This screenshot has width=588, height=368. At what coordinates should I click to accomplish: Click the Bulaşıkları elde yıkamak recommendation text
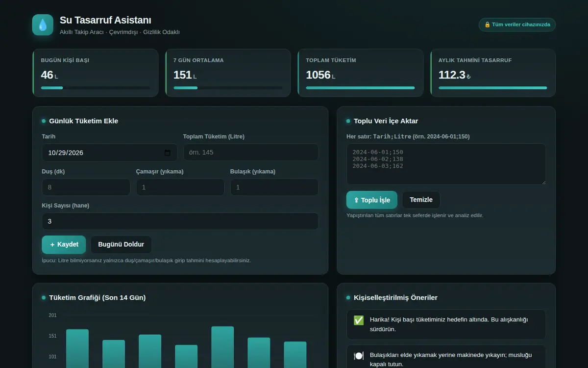pyautogui.click(x=451, y=360)
